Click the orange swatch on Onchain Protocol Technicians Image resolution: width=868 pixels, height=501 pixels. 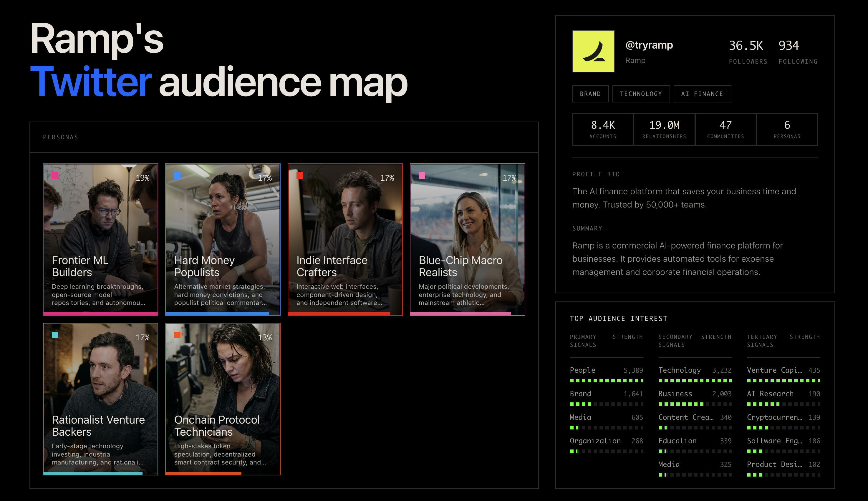tap(177, 335)
